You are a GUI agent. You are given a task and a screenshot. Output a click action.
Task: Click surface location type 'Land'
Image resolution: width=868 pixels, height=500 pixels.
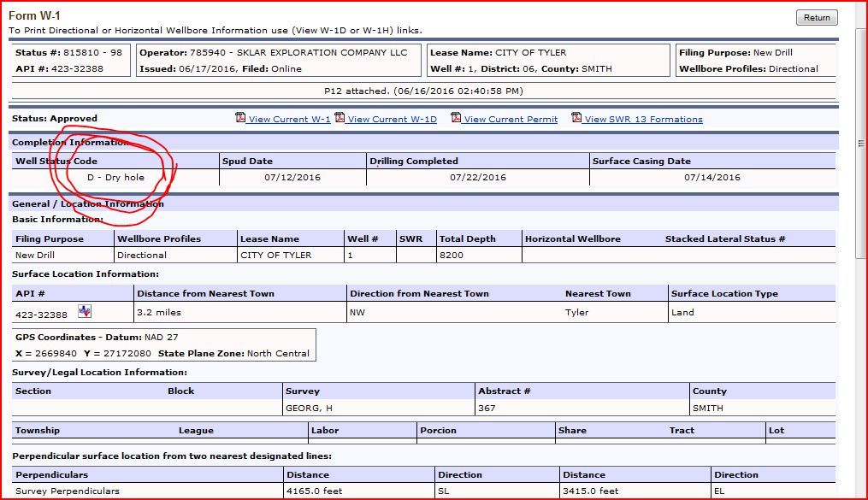[x=682, y=312]
